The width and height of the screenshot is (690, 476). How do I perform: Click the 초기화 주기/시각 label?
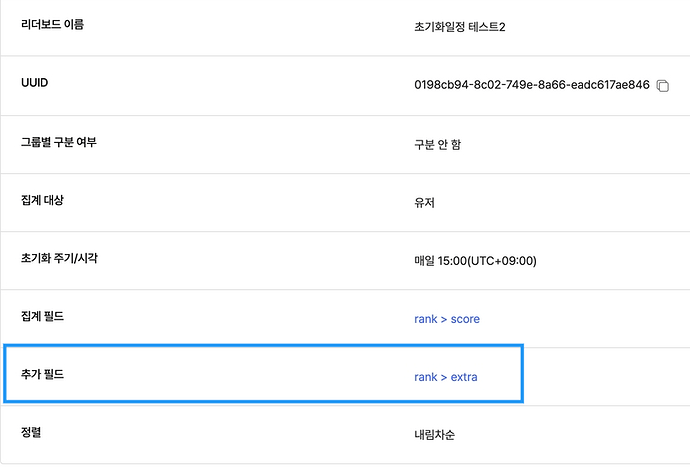pos(59,258)
